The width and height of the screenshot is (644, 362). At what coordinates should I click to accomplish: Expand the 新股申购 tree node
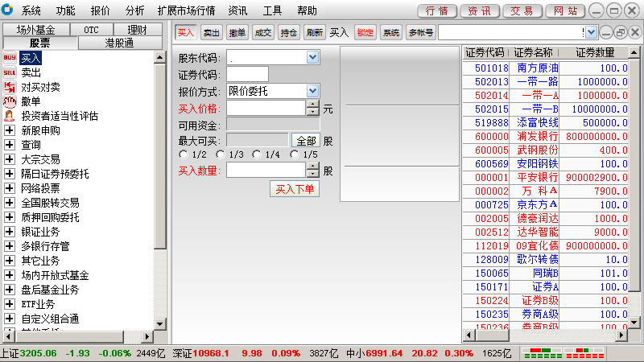click(x=10, y=130)
